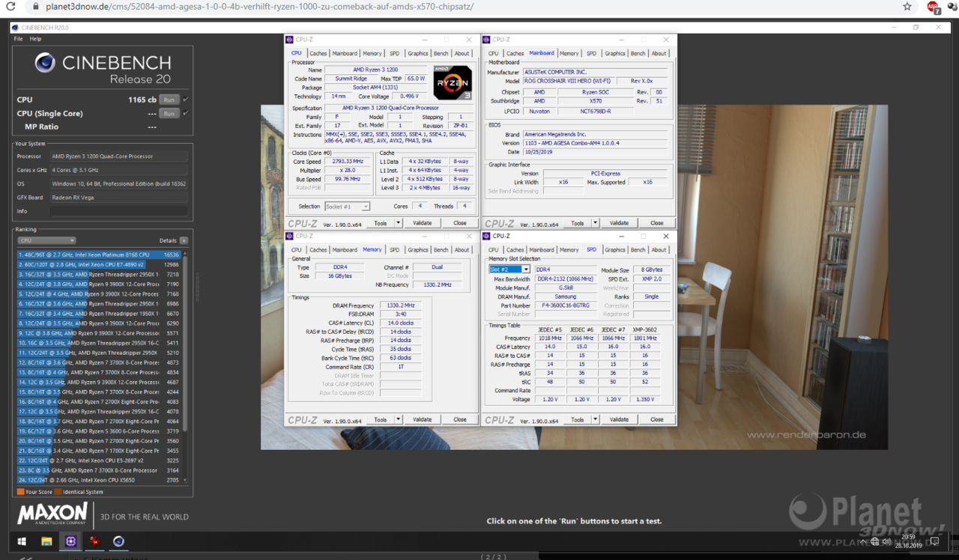959x560 pixels.
Task: Click the Info field in Your System
Action: 118,211
